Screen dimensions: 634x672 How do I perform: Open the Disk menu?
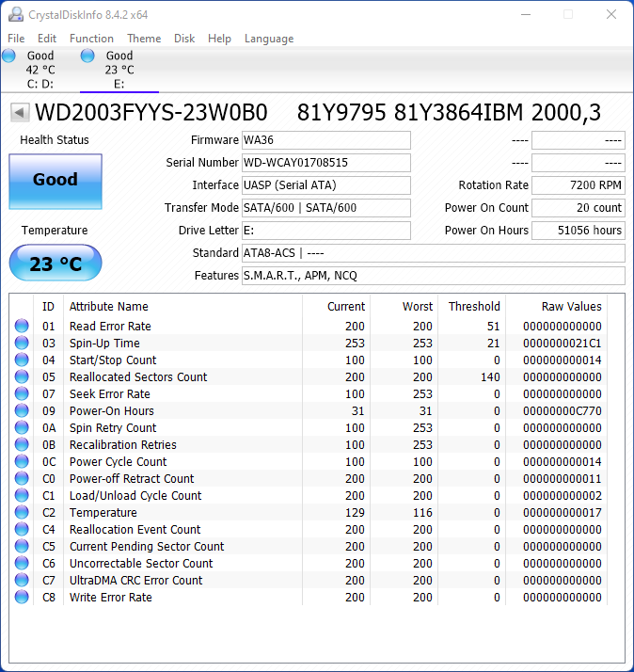coord(184,39)
